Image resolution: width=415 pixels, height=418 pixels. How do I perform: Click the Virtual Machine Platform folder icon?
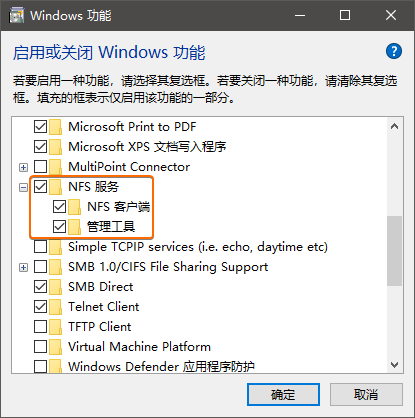56,347
